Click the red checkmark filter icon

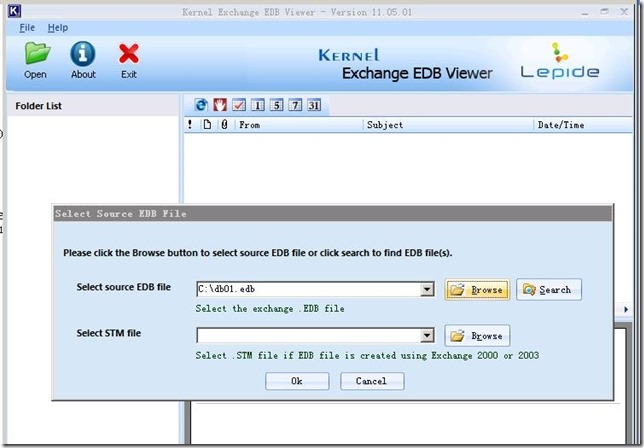click(x=239, y=105)
